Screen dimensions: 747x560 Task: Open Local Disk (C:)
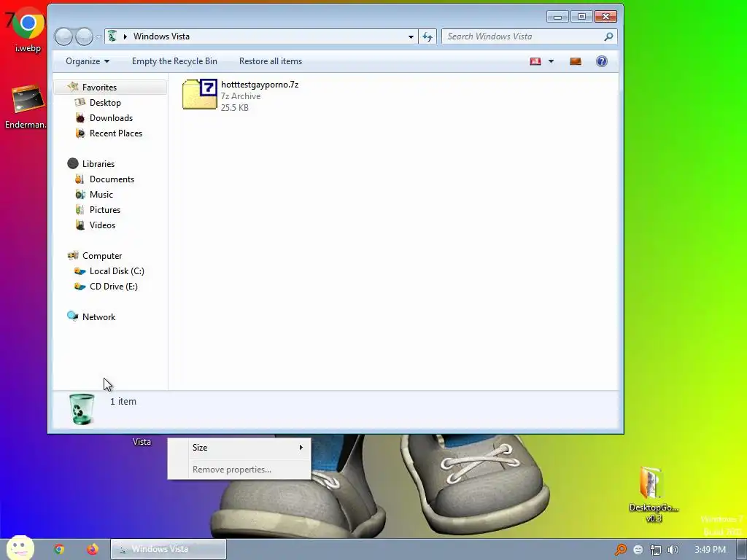point(117,271)
